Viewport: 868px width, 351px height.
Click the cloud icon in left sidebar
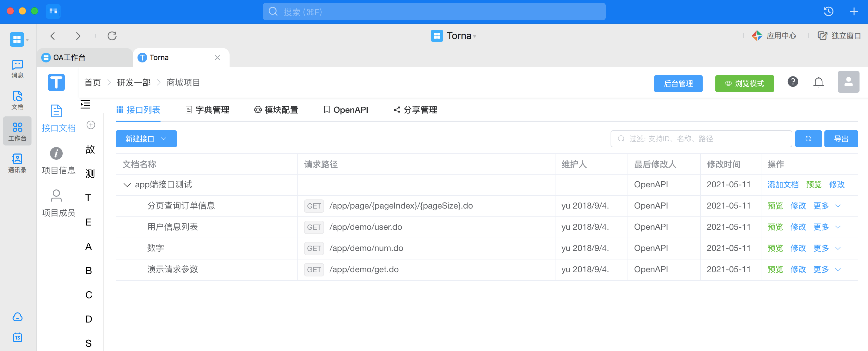tap(17, 317)
